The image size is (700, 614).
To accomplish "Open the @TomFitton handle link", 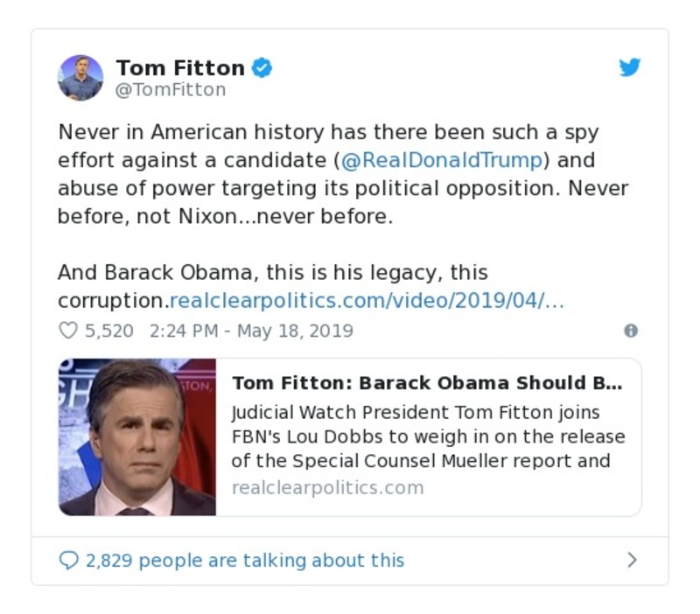I will coord(171,90).
